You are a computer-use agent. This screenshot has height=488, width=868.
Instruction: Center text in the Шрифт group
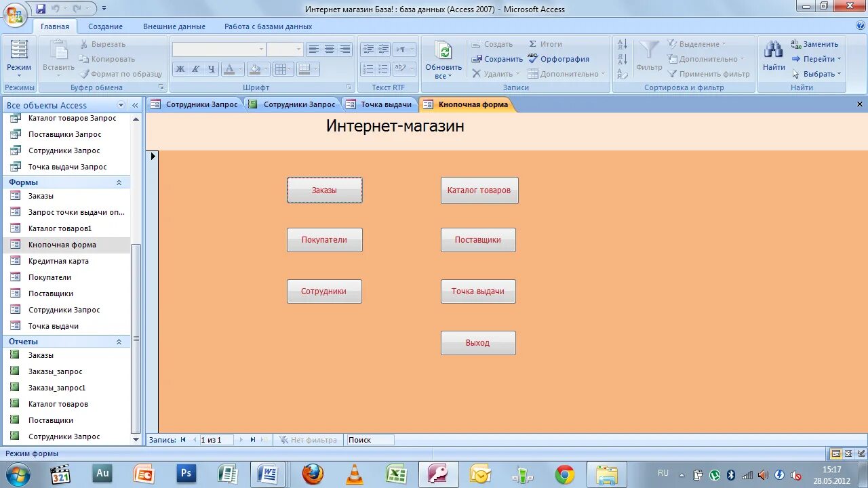[x=329, y=49]
